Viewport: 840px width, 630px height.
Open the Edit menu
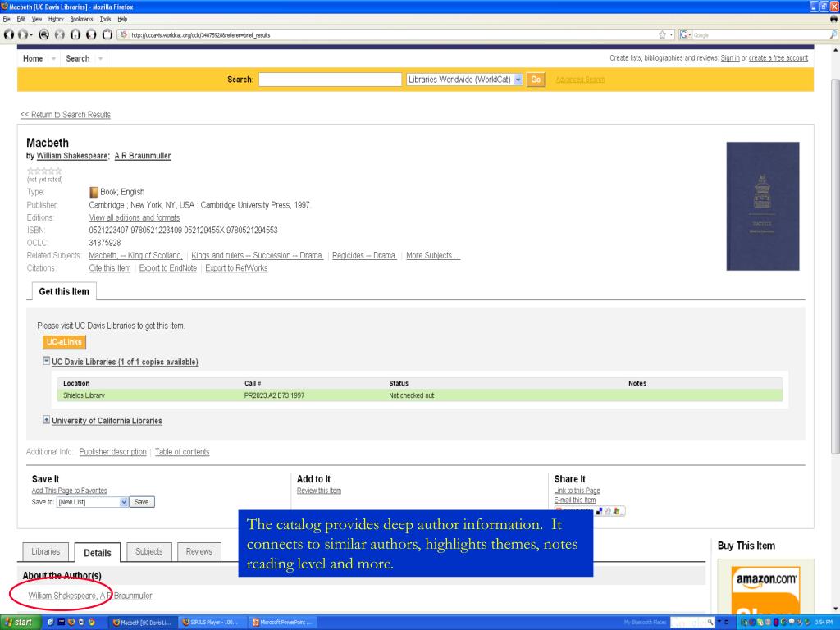21,19
